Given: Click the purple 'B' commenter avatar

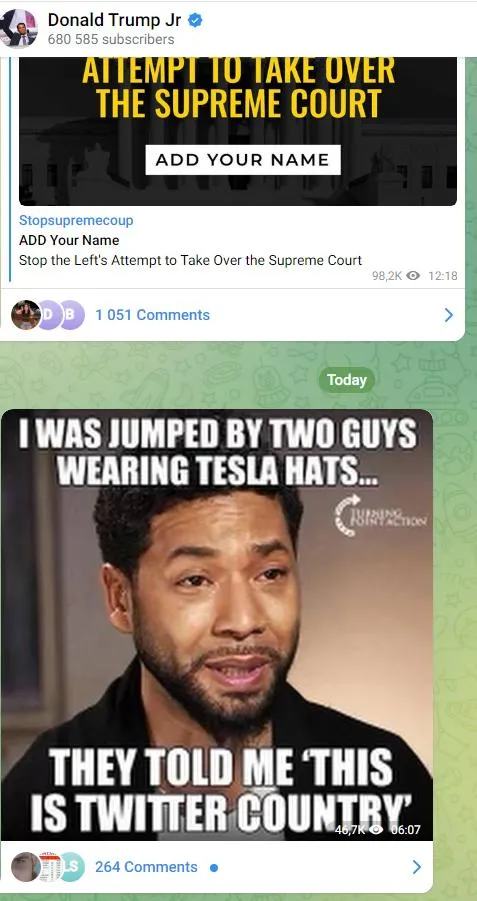Looking at the screenshot, I should tap(71, 315).
